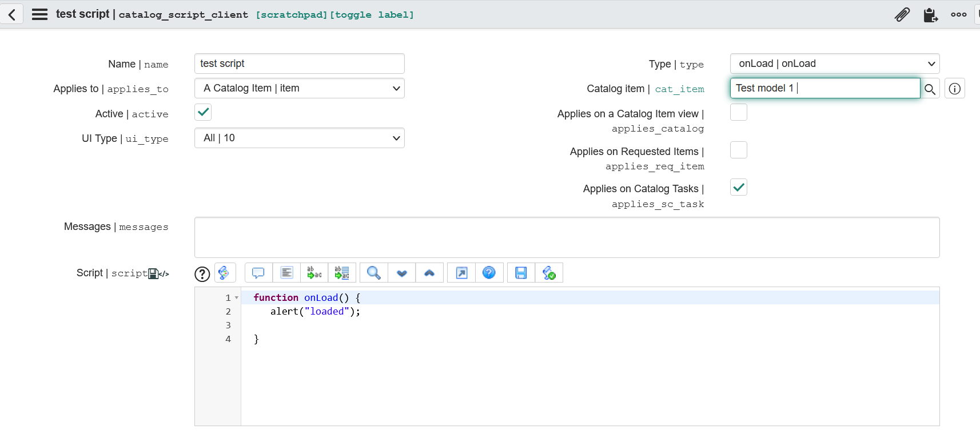Open the form context hamburger menu
The image size is (980, 433).
pyautogui.click(x=39, y=14)
